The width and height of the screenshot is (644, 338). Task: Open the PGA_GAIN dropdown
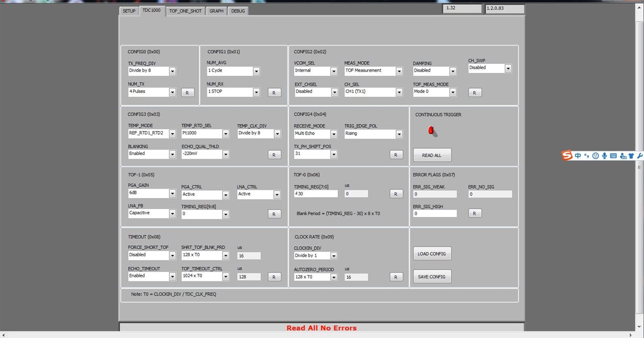coord(152,193)
